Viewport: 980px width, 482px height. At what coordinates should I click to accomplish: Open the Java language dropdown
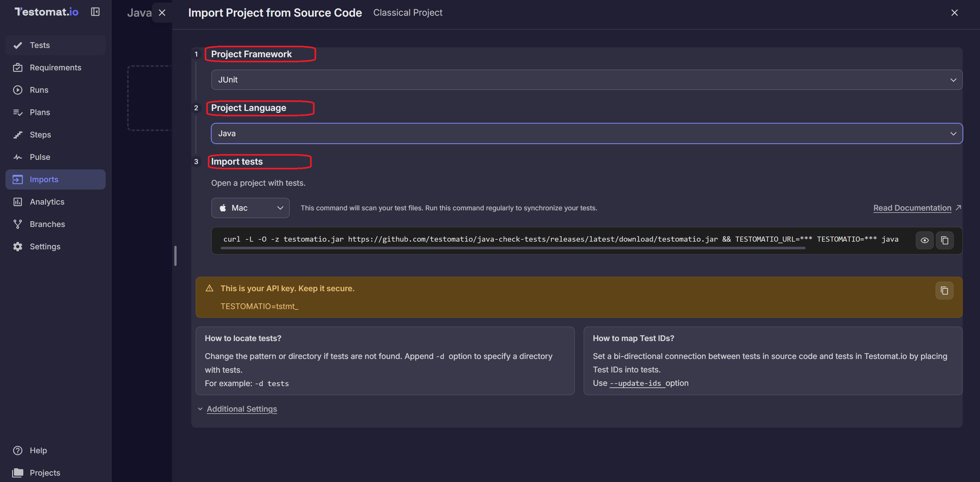587,133
